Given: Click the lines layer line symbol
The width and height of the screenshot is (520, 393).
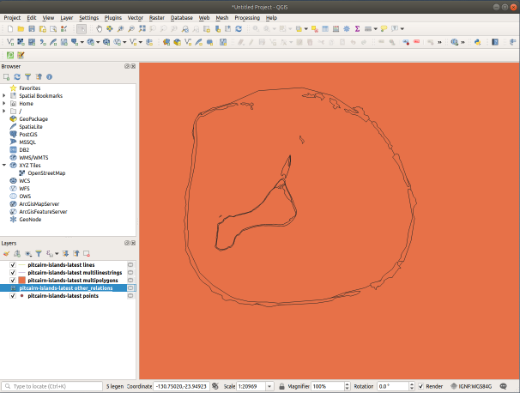Looking at the screenshot, I should click(x=22, y=265).
